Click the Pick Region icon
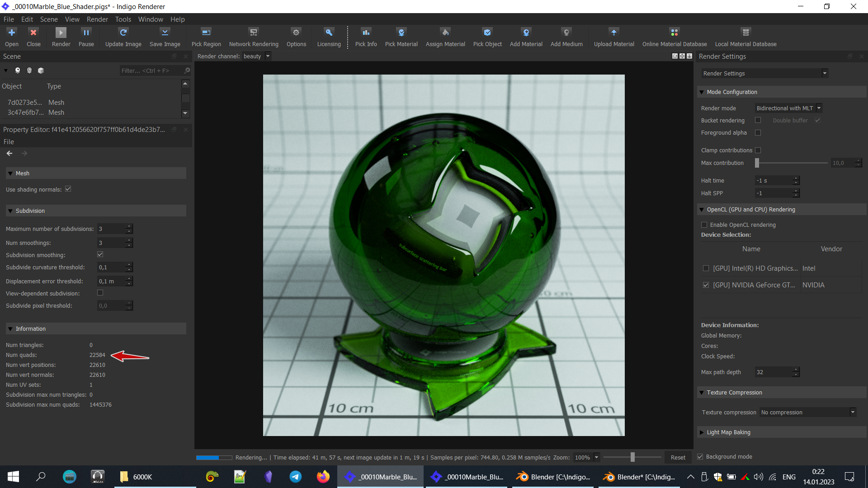 [x=206, y=37]
